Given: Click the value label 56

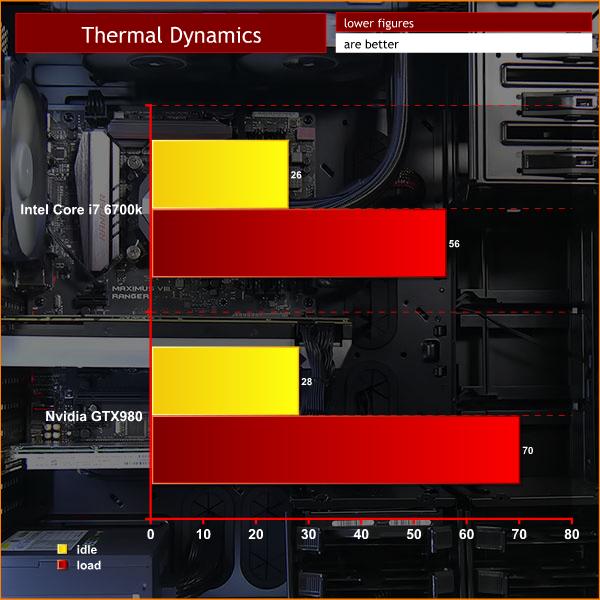Looking at the screenshot, I should coord(454,244).
